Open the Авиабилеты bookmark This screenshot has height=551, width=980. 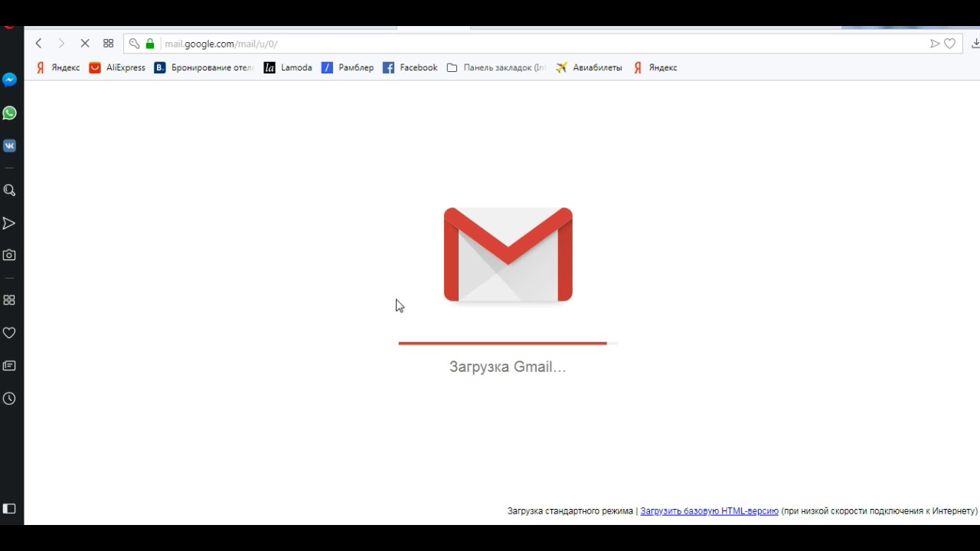click(x=589, y=67)
